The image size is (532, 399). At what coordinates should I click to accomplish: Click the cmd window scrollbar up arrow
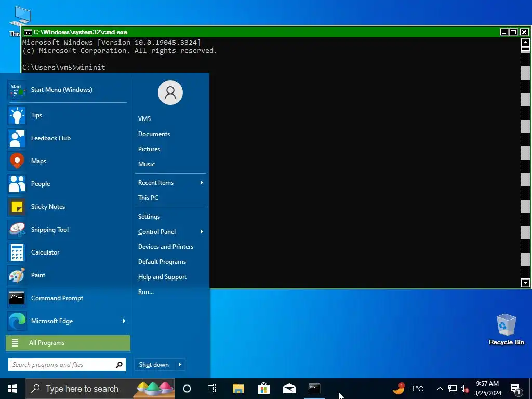pos(525,43)
